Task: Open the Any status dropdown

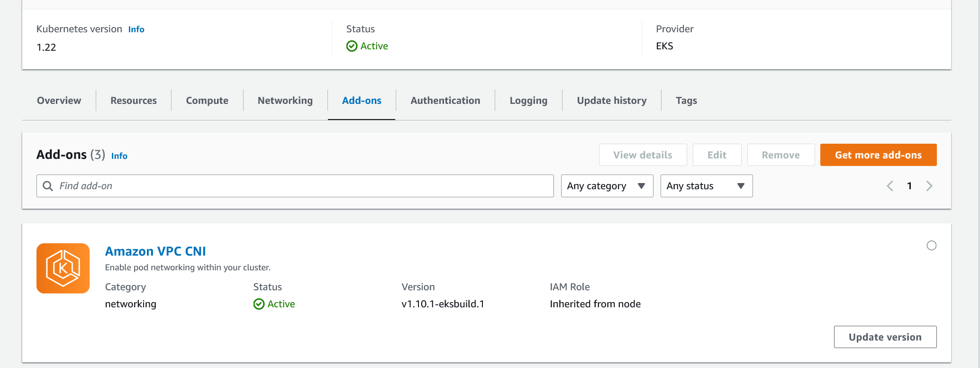Action: [707, 186]
